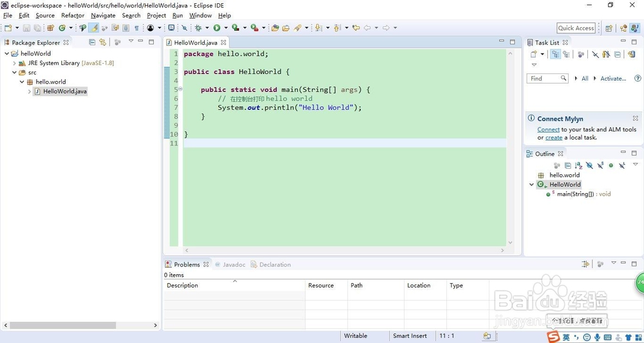Click the Save toolbar icon

pos(26,28)
